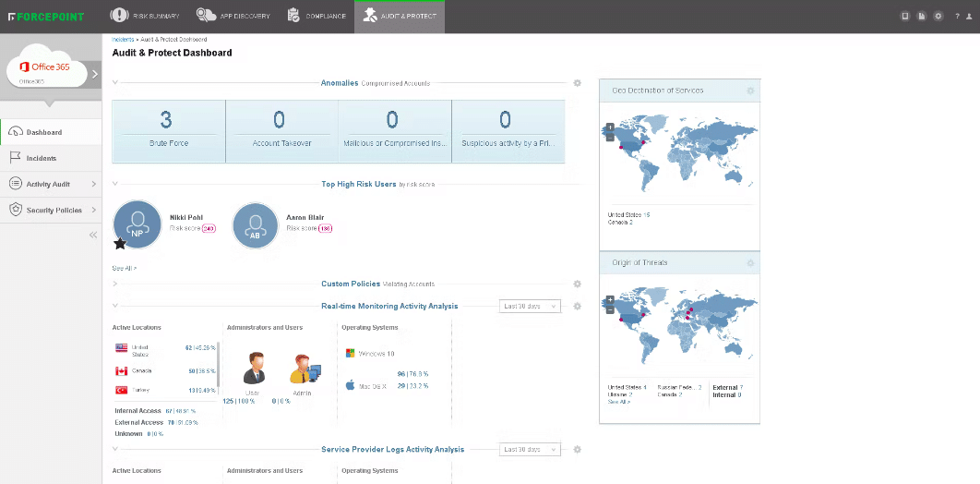Open the Risk Summary tab
Screen dimensions: 980x484
(x=144, y=16)
